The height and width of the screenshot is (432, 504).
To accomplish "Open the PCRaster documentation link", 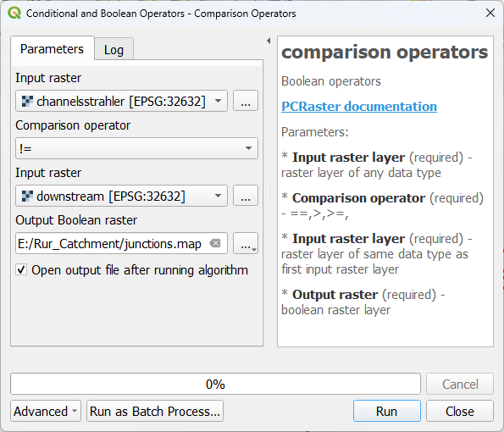I will coord(359,107).
